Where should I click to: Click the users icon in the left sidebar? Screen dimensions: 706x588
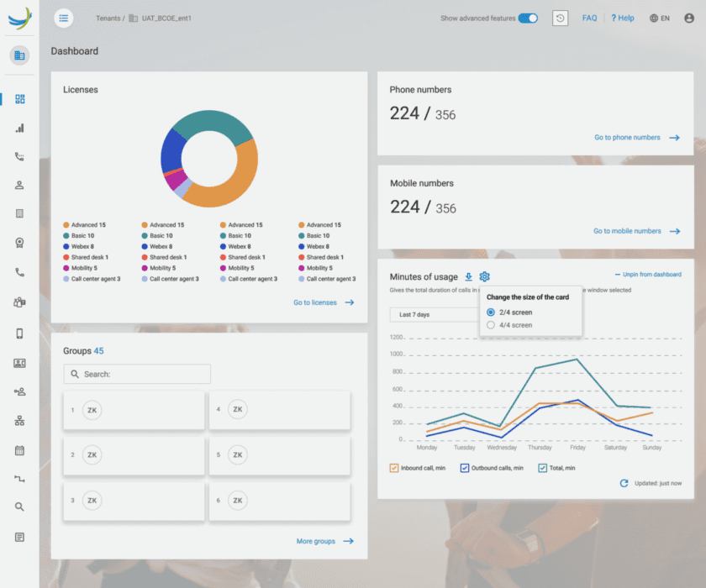pos(18,186)
